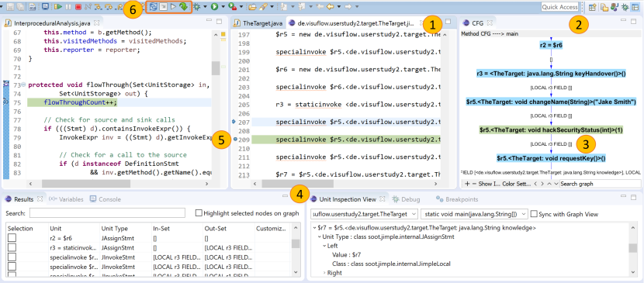Click the Save icon in the toolbar
Screen dimensions: 644x283
pos(10,7)
